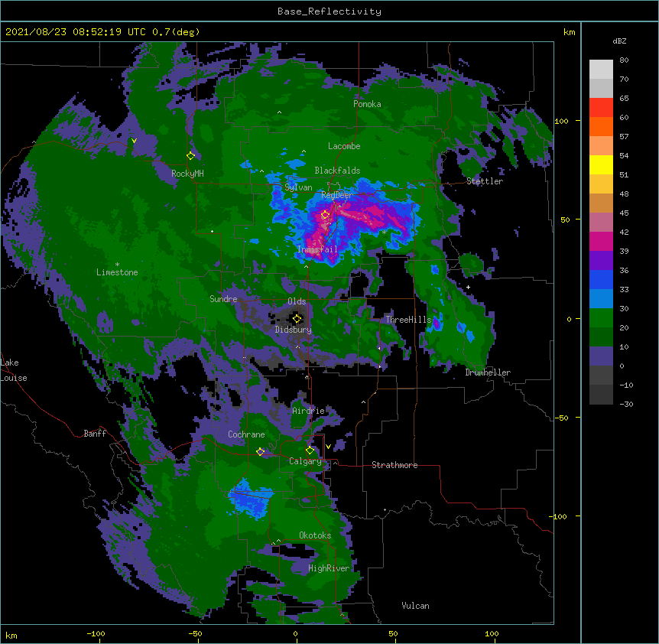Screen dimensions: 659x644
Task: Click the legend value 48
Action: [624, 194]
